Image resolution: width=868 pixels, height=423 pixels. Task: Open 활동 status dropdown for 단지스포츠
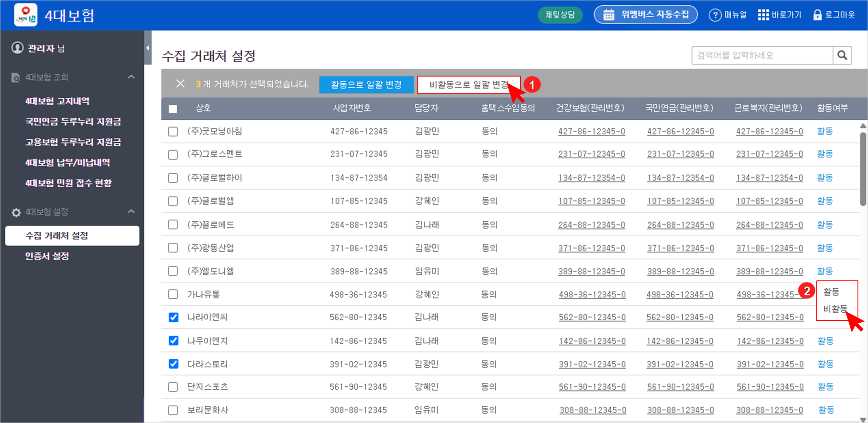(x=826, y=387)
